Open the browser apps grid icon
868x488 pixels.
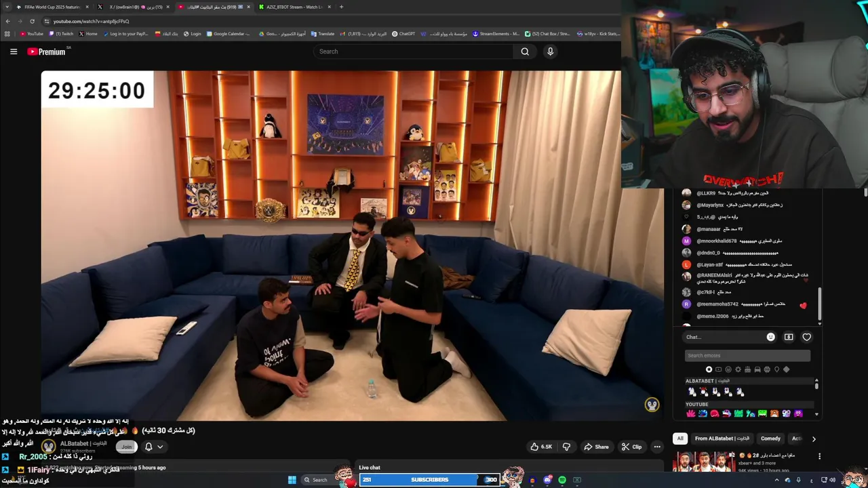coord(7,34)
